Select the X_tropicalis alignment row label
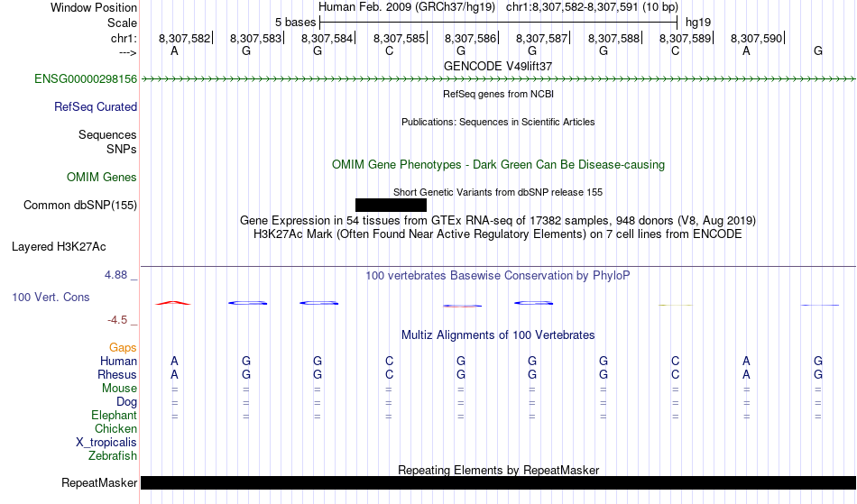Image resolution: width=857 pixels, height=504 pixels. coord(106,443)
